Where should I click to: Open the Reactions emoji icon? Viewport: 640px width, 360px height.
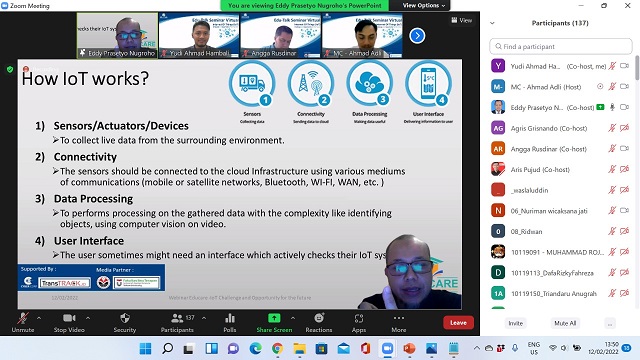[x=319, y=318]
